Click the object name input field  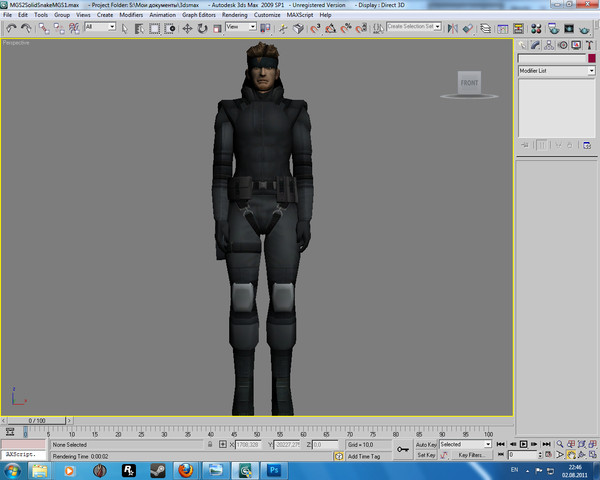click(x=552, y=58)
